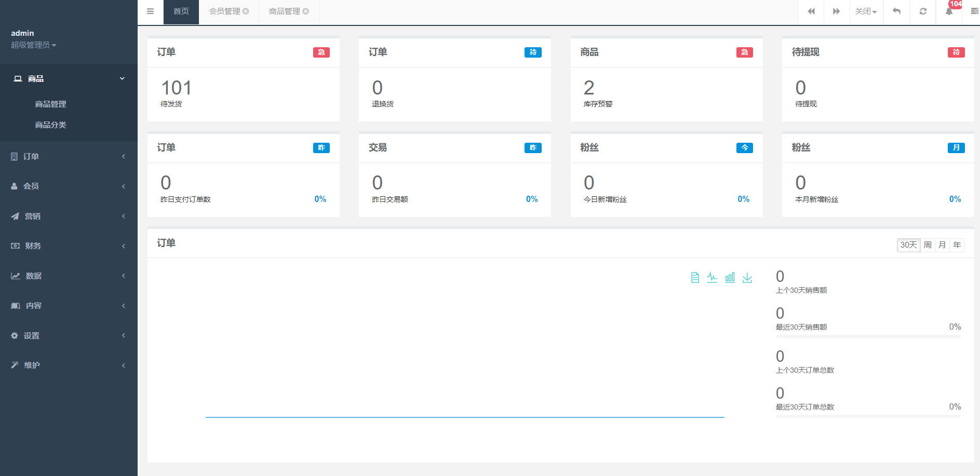Switch chart to bar view icon
The image size is (980, 476).
(730, 278)
